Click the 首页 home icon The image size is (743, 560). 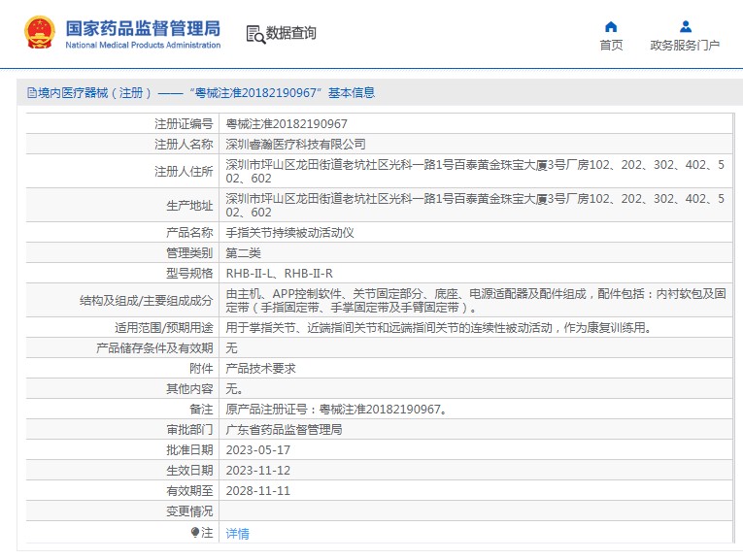(x=611, y=26)
